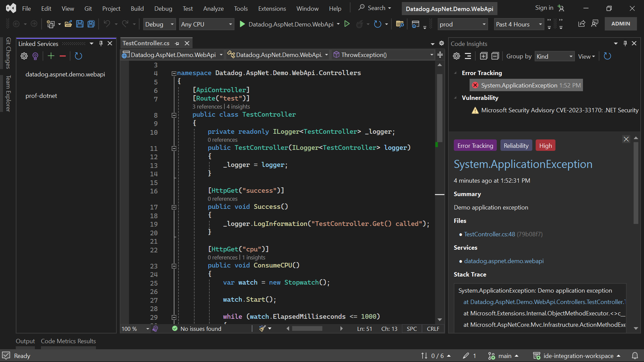This screenshot has height=362, width=644.
Task: Collapse all groups in Code Insights
Action: coord(495,56)
